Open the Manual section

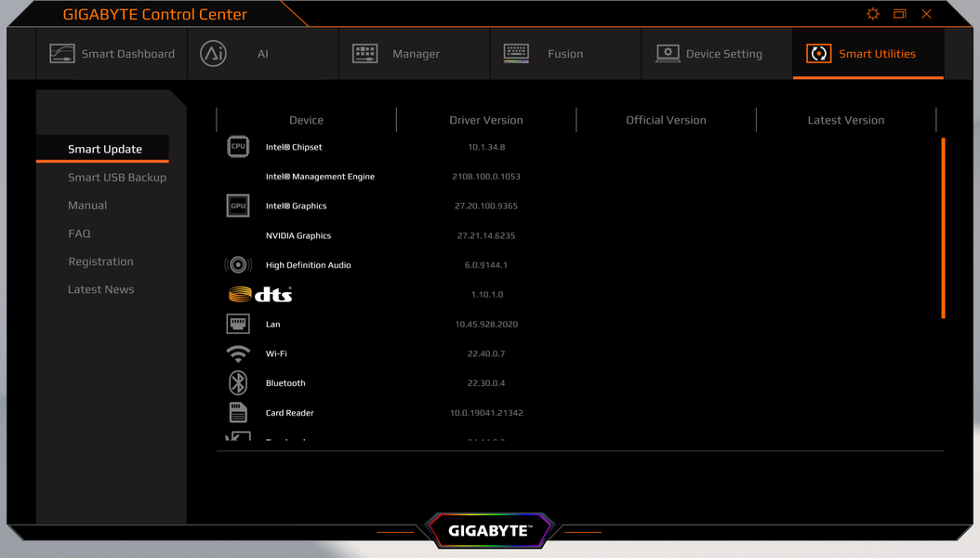click(87, 206)
